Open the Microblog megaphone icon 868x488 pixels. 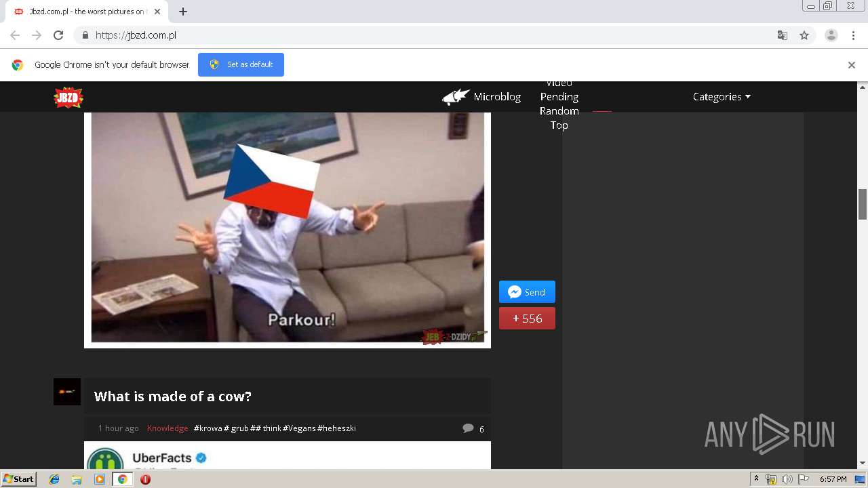coord(456,97)
